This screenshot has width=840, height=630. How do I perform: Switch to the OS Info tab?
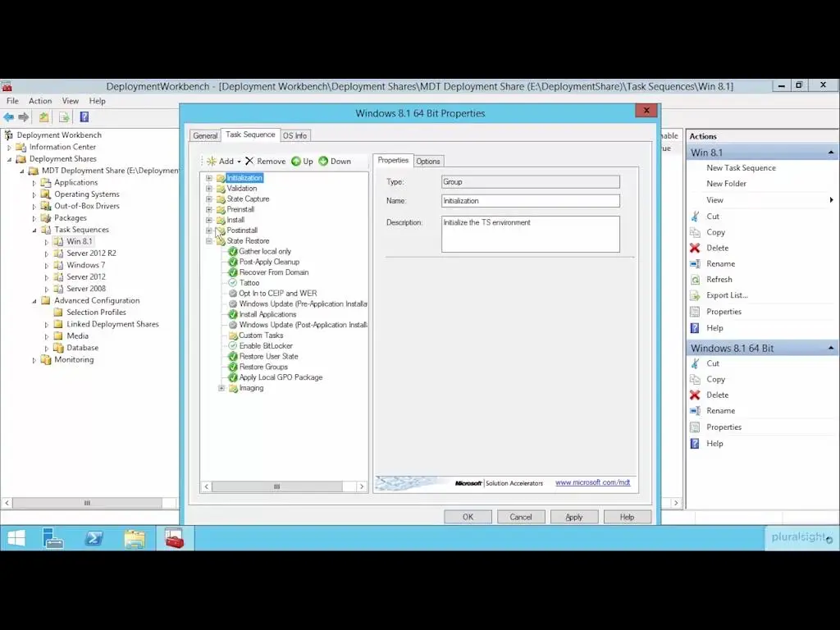click(294, 135)
